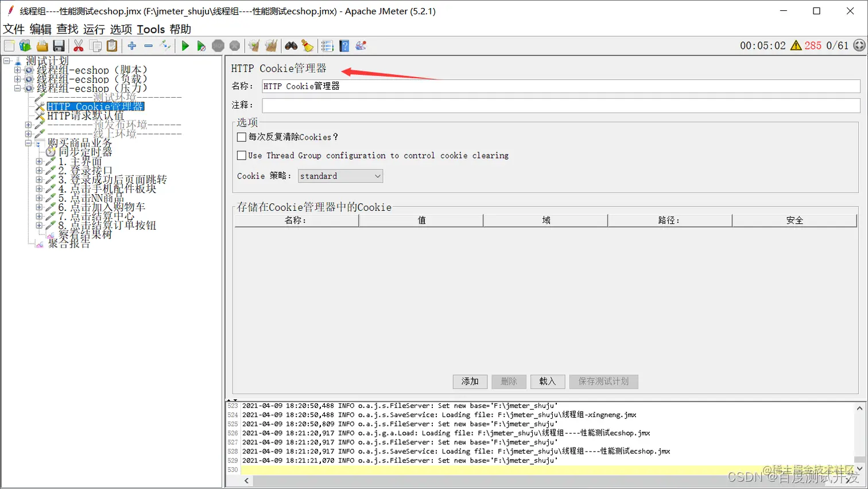Click the Copy toolbar icon
Viewport: 868px width, 489px height.
click(x=96, y=46)
